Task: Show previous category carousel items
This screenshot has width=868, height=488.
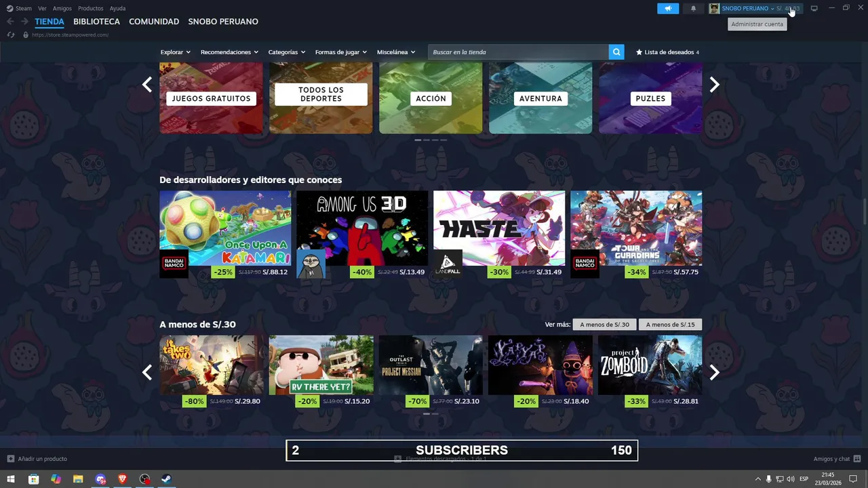Action: (147, 85)
